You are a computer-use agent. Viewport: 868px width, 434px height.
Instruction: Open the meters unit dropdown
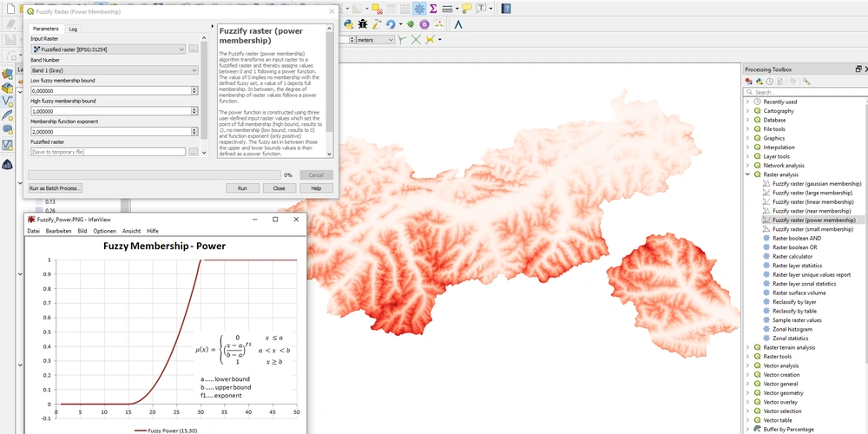[375, 40]
